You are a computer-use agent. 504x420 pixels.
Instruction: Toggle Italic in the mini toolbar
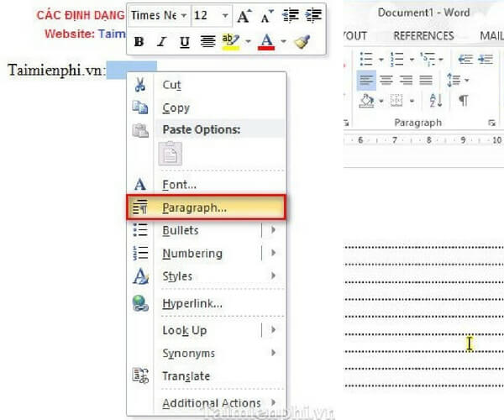(x=161, y=41)
